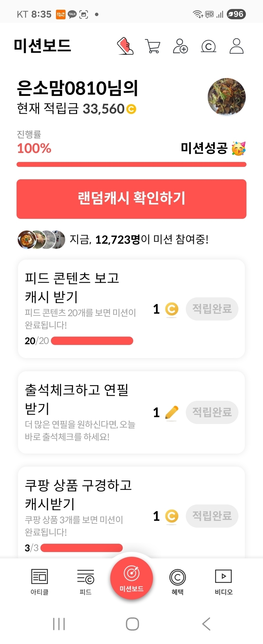
Task: Open my profile icon
Action: point(236,46)
